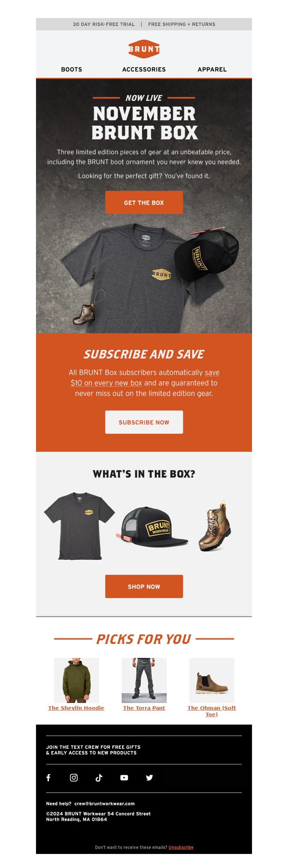Open the YouTube icon in the footer
The image size is (288, 868).
pos(124,778)
